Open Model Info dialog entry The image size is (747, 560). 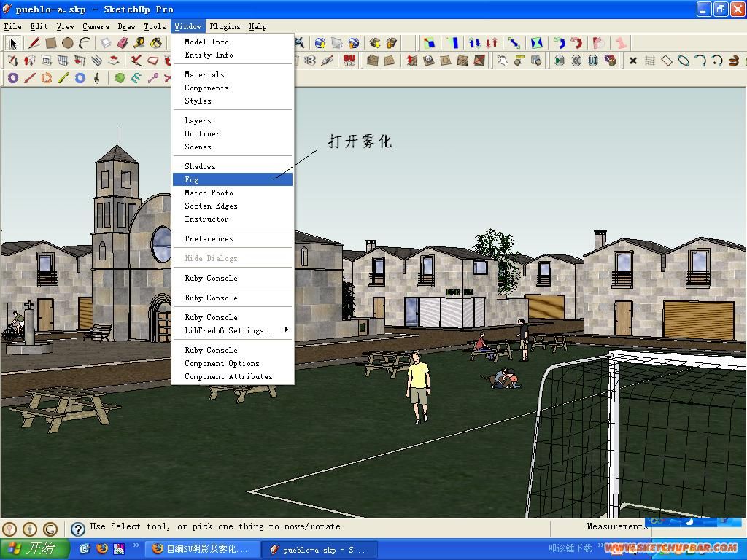point(233,42)
